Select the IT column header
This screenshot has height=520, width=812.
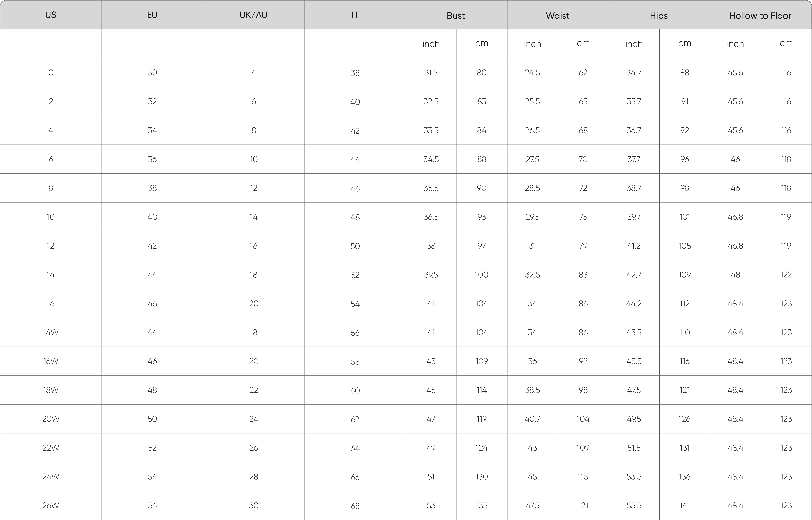pos(355,15)
